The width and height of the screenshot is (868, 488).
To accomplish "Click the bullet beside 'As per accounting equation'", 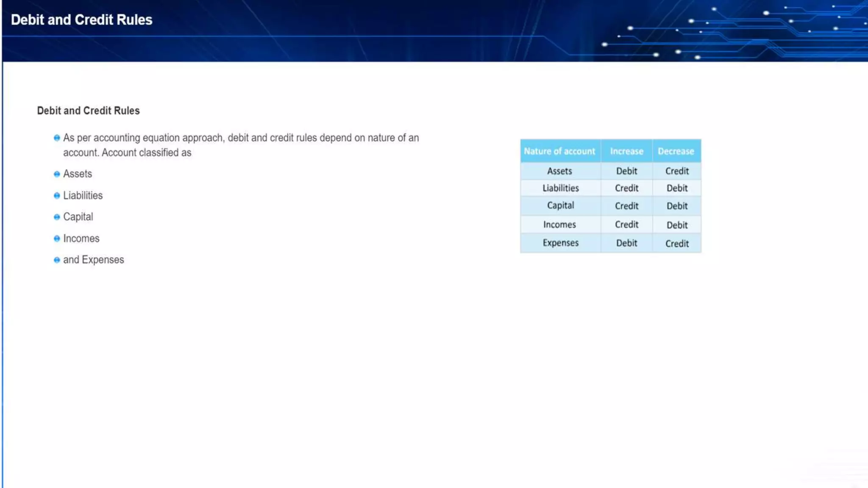I will point(57,138).
